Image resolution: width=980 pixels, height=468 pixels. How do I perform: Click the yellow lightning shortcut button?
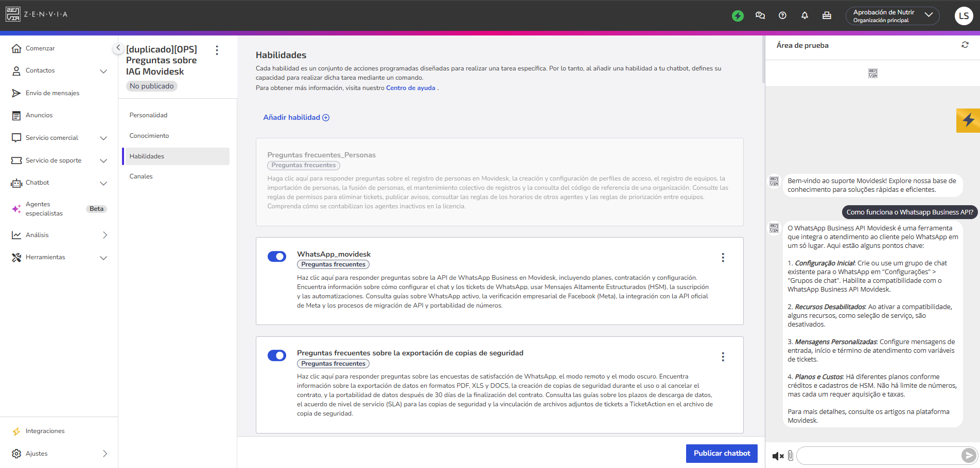tap(968, 120)
